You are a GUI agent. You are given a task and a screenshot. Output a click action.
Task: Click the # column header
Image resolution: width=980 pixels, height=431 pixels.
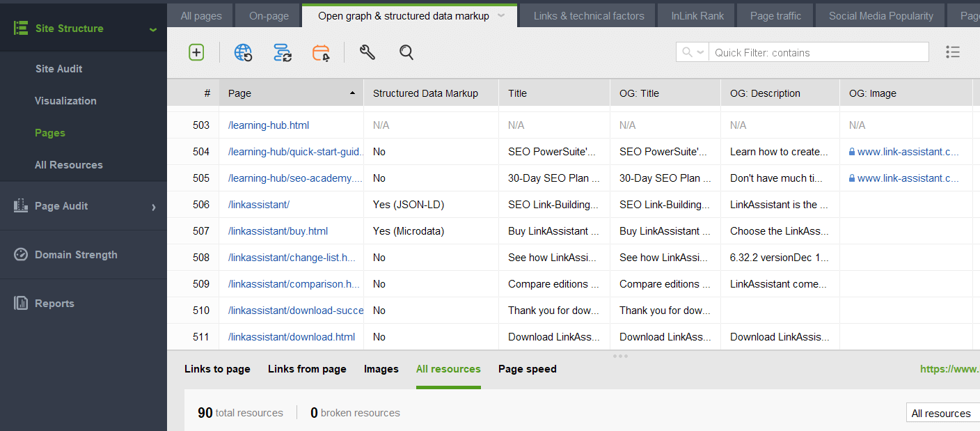193,93
